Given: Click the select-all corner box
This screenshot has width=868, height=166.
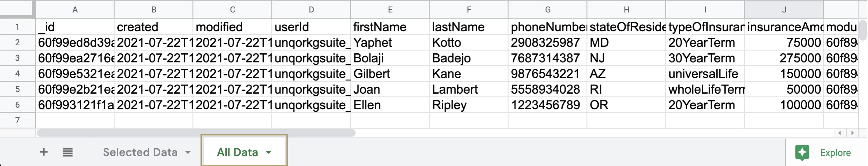Looking at the screenshot, I should [17, 9].
